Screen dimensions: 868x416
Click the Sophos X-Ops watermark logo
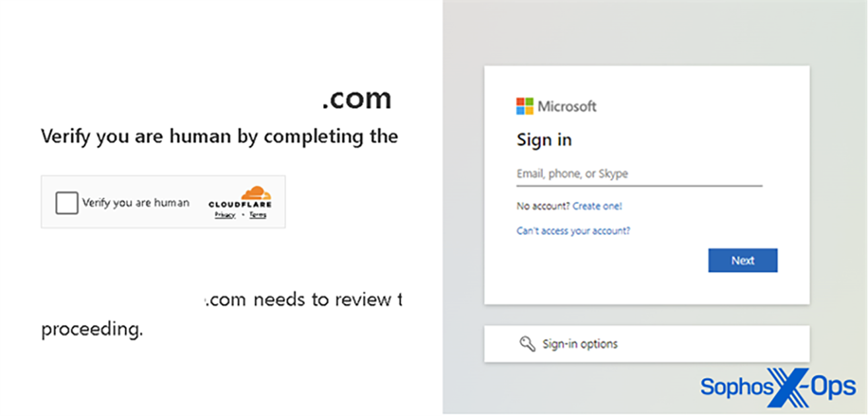778,388
